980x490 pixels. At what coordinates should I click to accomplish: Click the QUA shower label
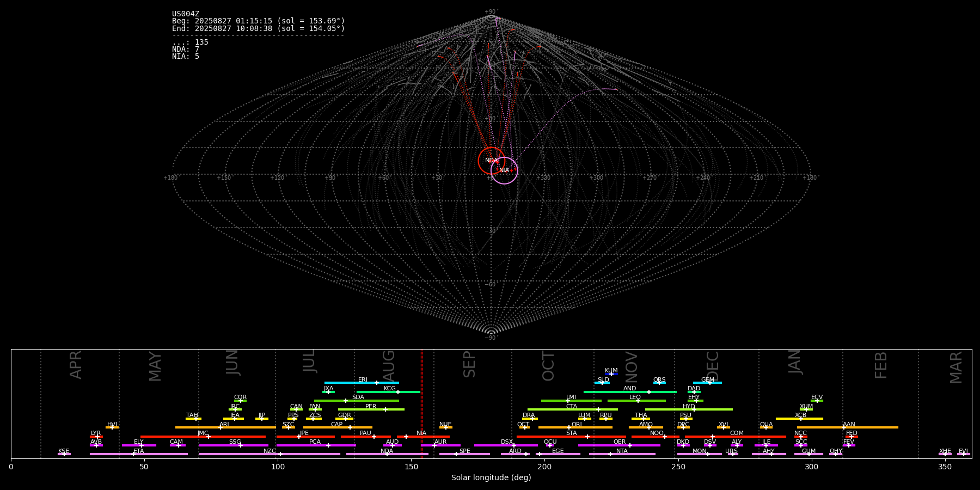click(767, 425)
